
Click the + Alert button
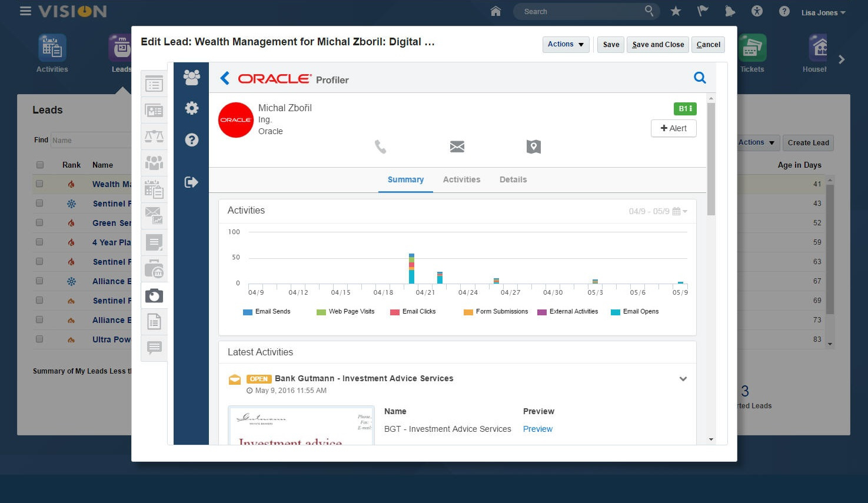pos(674,128)
